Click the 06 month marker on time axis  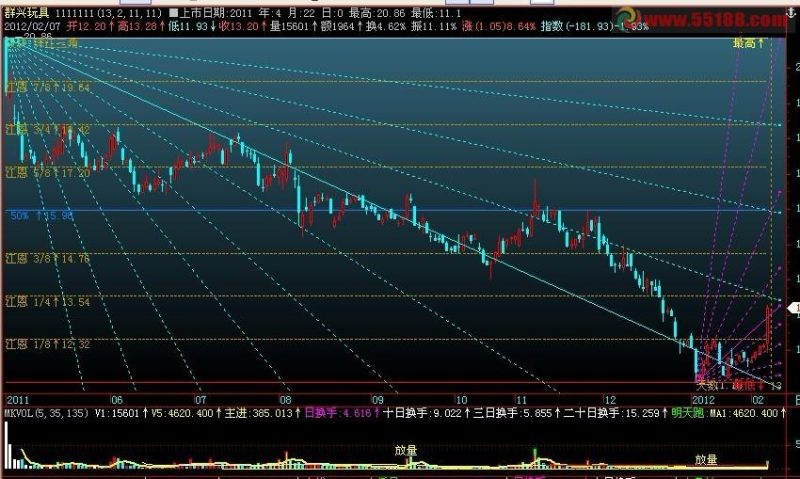pyautogui.click(x=116, y=400)
